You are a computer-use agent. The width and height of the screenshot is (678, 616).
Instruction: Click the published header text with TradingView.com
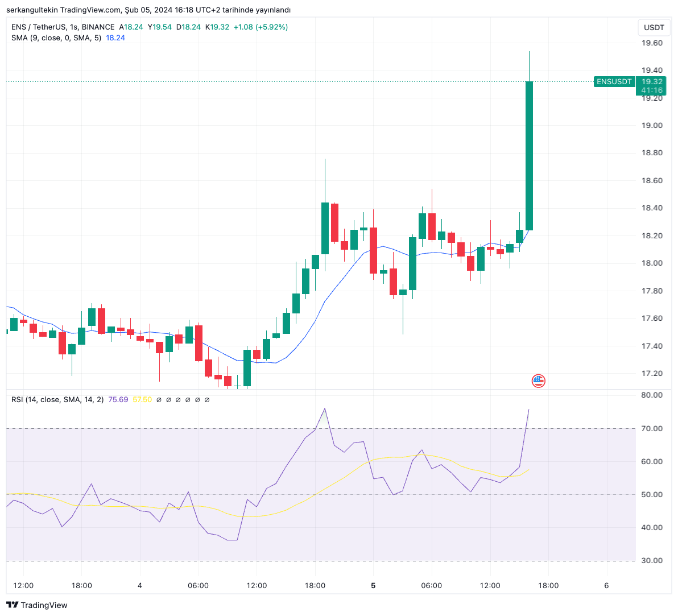click(148, 10)
